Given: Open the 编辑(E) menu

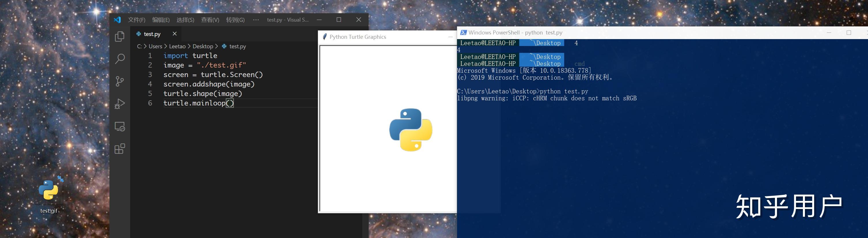Looking at the screenshot, I should [161, 20].
